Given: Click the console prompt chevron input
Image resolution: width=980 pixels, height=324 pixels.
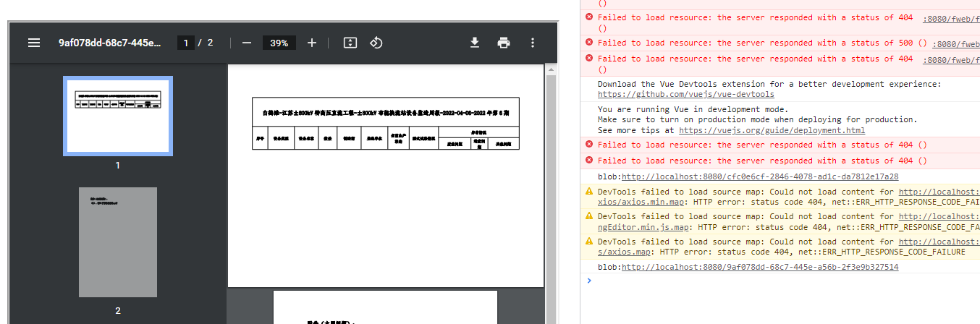Looking at the screenshot, I should tap(589, 281).
